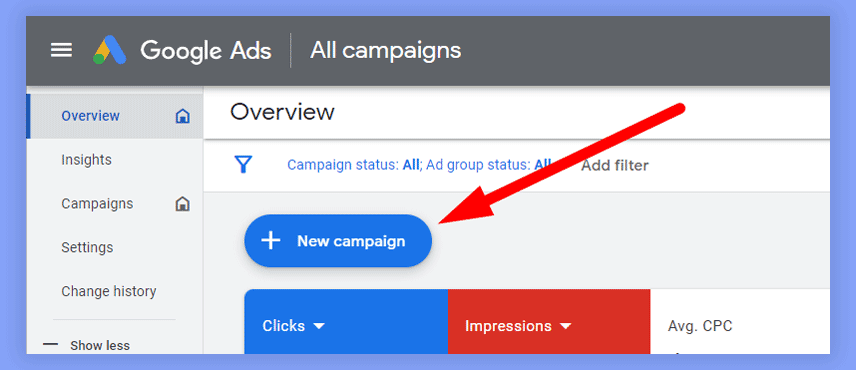Click the home icon beside Overview
Screen dimensions: 856x370
point(182,116)
